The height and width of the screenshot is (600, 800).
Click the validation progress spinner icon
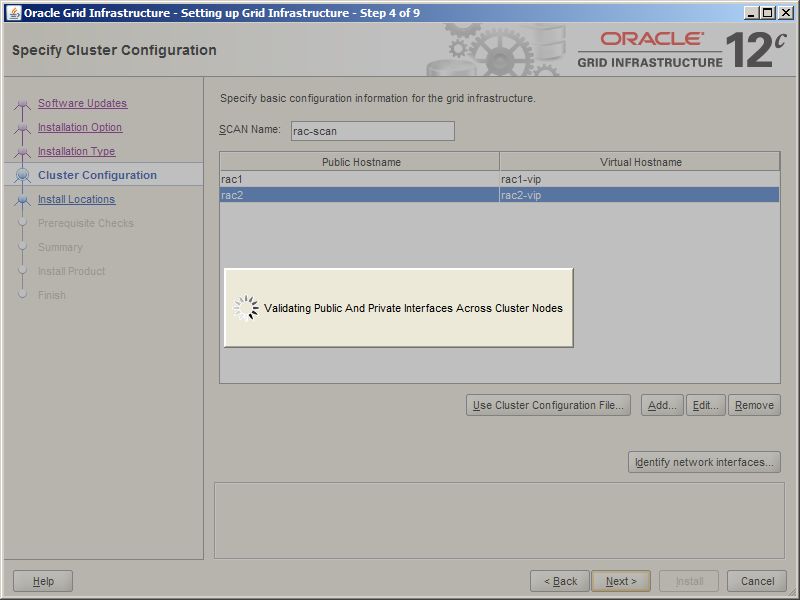click(x=246, y=308)
